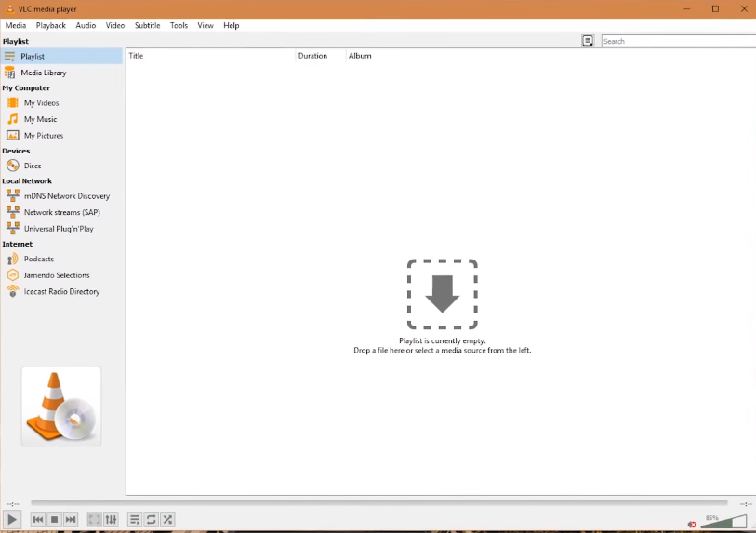Click the Internet section heading
The height and width of the screenshot is (533, 756).
(x=18, y=244)
